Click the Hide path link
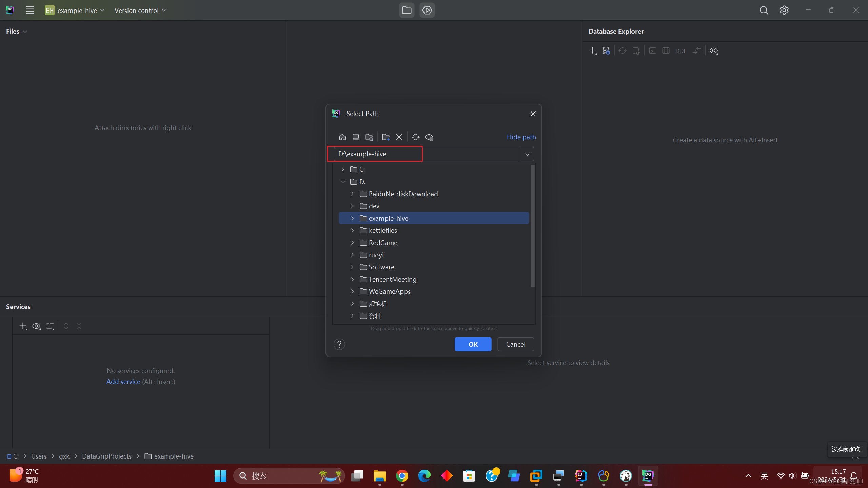The width and height of the screenshot is (868, 488). click(x=521, y=137)
